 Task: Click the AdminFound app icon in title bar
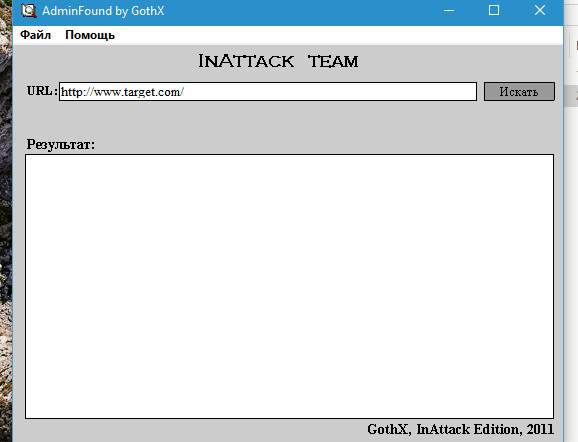pos(29,11)
